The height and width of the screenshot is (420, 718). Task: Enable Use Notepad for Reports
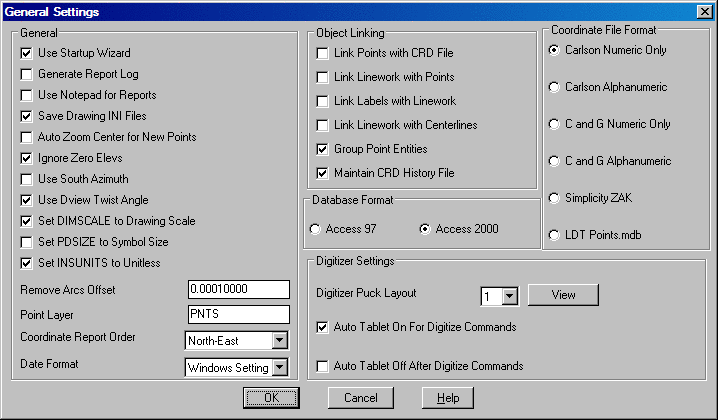(27, 95)
